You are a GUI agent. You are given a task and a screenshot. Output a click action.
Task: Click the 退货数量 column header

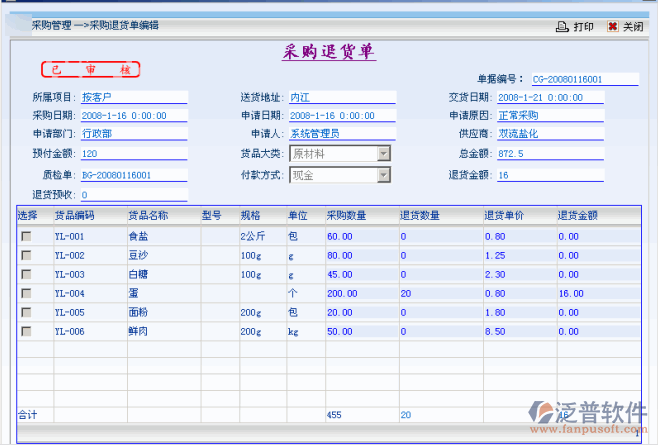[420, 215]
